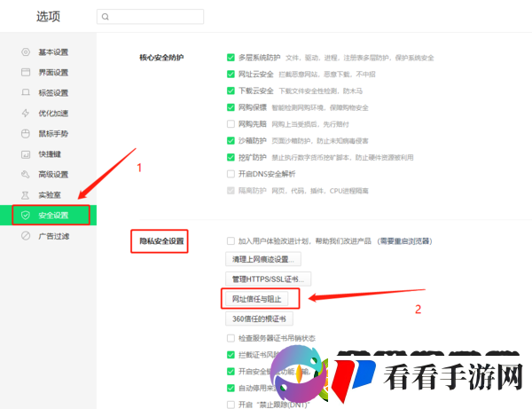Click the 安全设置 shield icon
This screenshot has height=409, width=532.
coord(26,216)
